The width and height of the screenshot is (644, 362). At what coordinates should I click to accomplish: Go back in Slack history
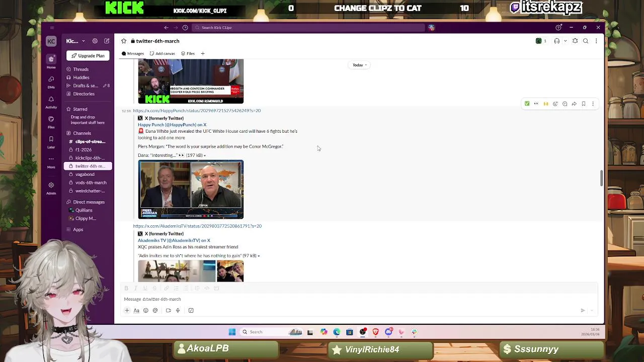pyautogui.click(x=166, y=28)
